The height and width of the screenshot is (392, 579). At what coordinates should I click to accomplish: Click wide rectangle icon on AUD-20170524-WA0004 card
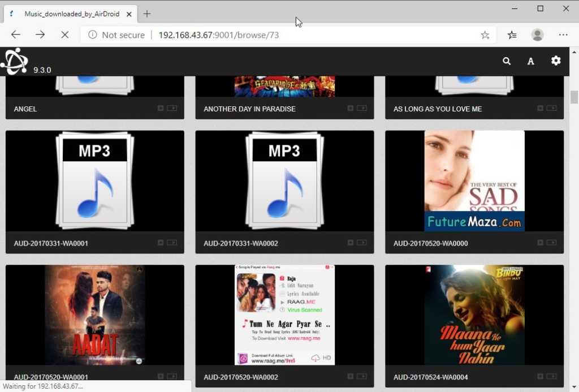coord(552,377)
